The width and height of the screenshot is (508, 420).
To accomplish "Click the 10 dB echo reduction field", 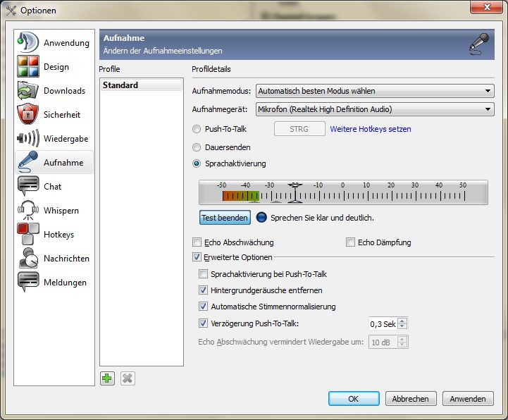I will 383,342.
